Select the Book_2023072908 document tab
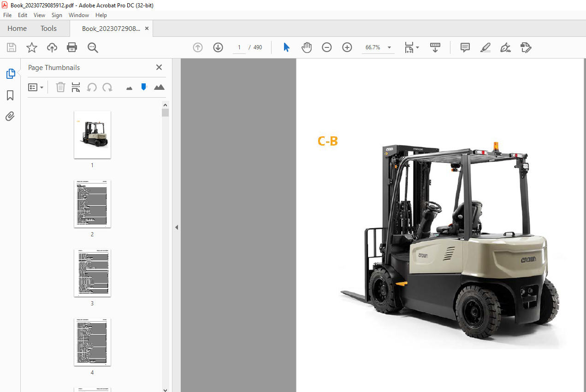This screenshot has height=392, width=586. pyautogui.click(x=111, y=29)
